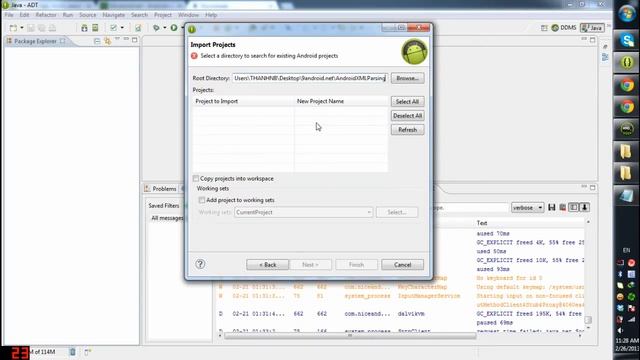This screenshot has width=640, height=360.
Task: Click the Select All button
Action: click(x=407, y=101)
